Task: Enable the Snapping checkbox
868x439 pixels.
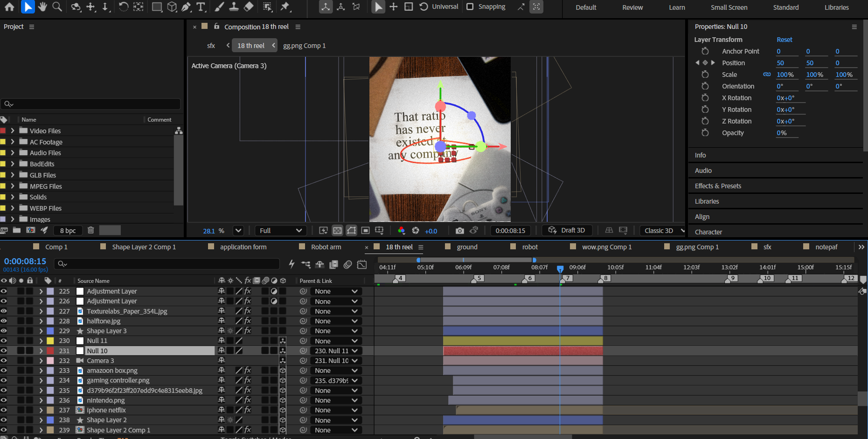Action: (470, 7)
